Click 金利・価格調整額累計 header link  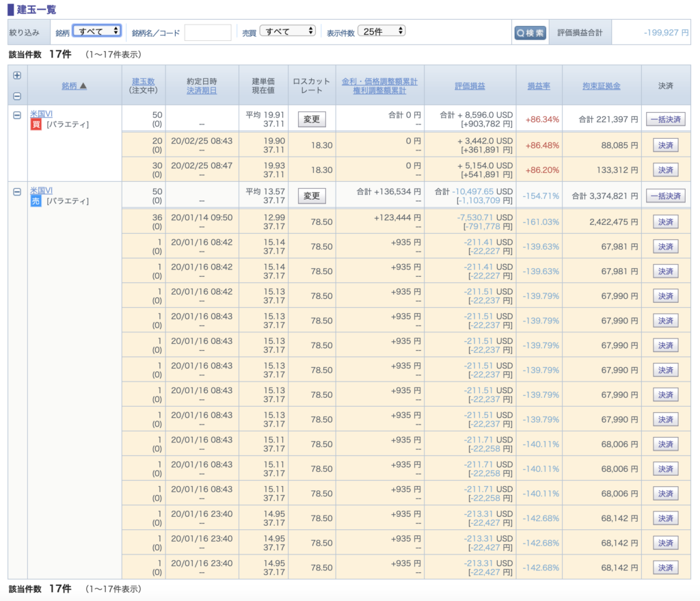[x=379, y=81]
